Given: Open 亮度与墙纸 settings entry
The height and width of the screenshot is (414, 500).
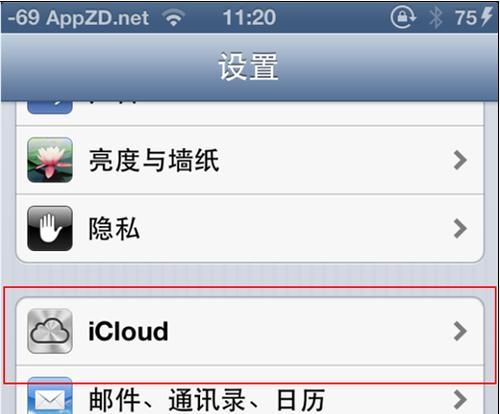Looking at the screenshot, I should coord(250,160).
